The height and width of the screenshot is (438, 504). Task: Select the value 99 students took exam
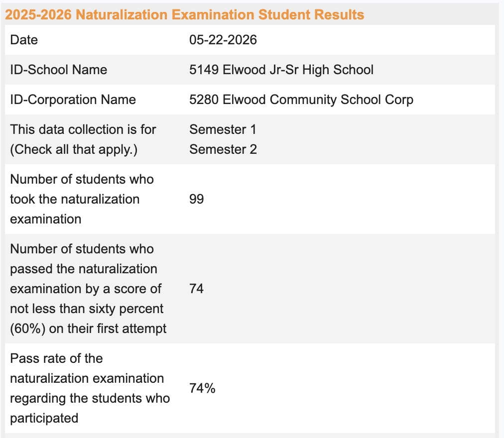[x=196, y=199]
